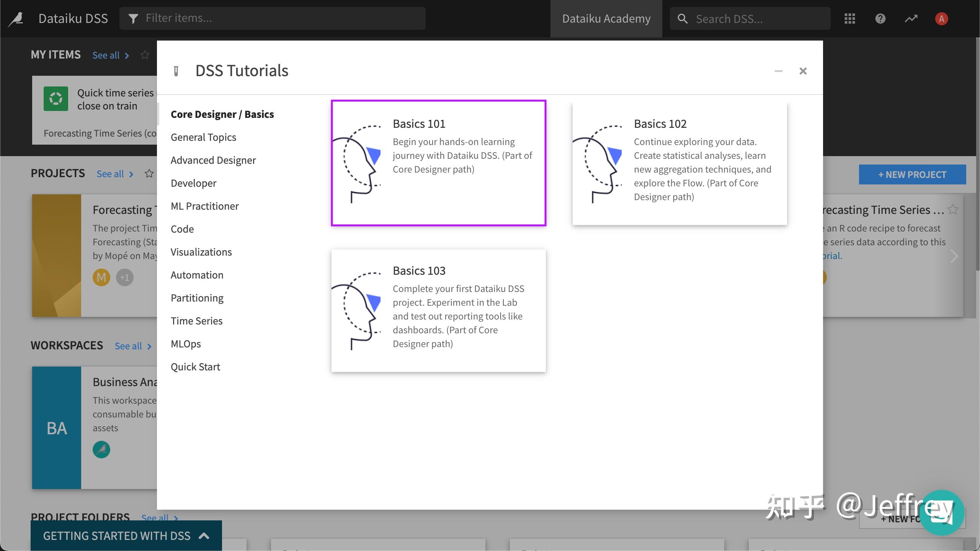Toggle the My Items favorites star
Screen dimensions: 980x551
click(x=145, y=55)
